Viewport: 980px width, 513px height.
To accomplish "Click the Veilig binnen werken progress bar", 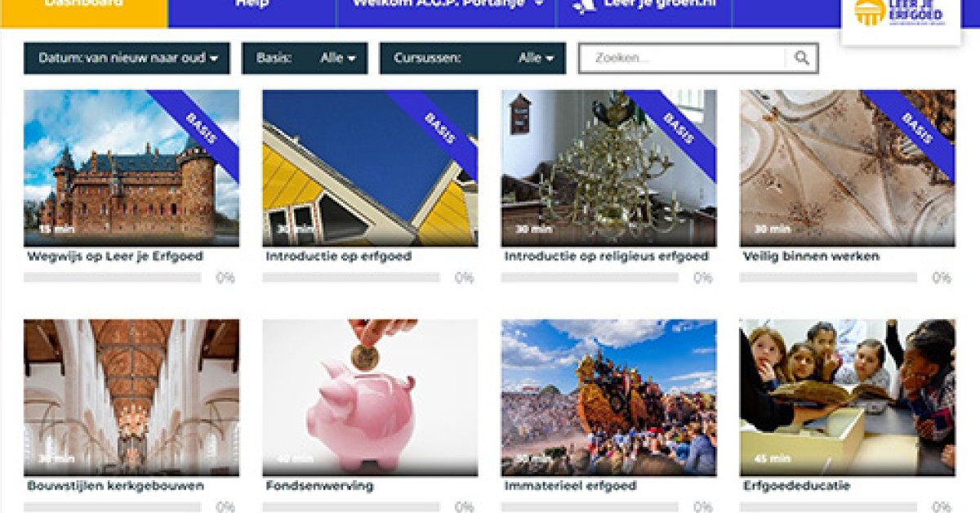I will (x=828, y=278).
